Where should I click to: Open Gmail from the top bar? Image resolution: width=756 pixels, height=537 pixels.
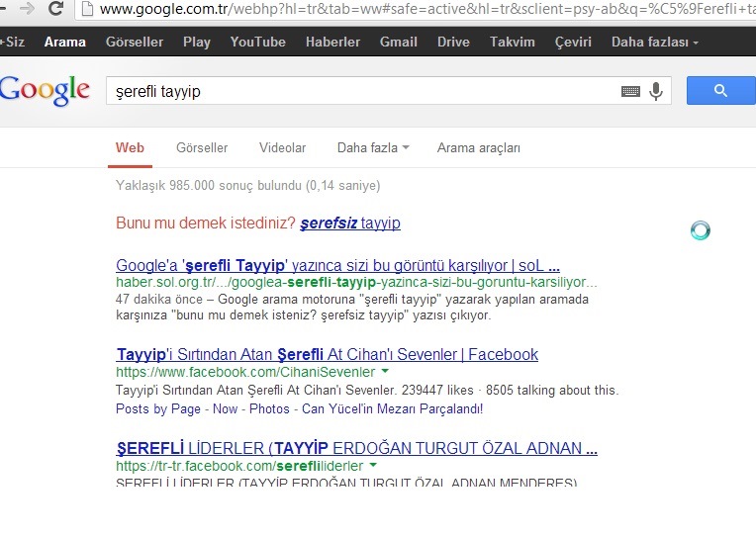coord(398,42)
